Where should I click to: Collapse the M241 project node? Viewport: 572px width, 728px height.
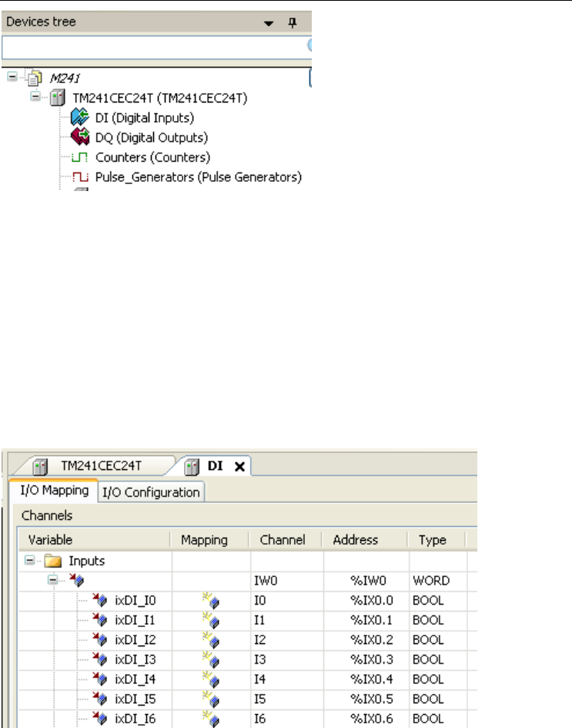tap(12, 76)
